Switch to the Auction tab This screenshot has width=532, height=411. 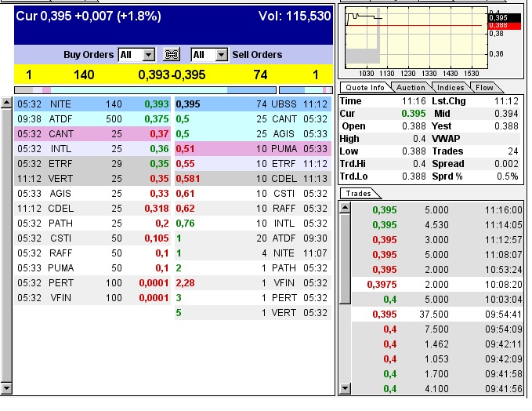click(x=411, y=88)
